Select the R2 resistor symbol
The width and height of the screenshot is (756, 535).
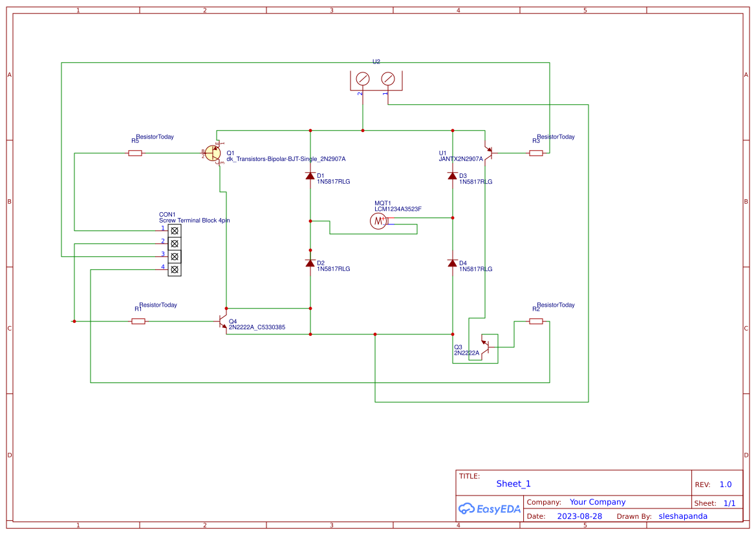(535, 322)
